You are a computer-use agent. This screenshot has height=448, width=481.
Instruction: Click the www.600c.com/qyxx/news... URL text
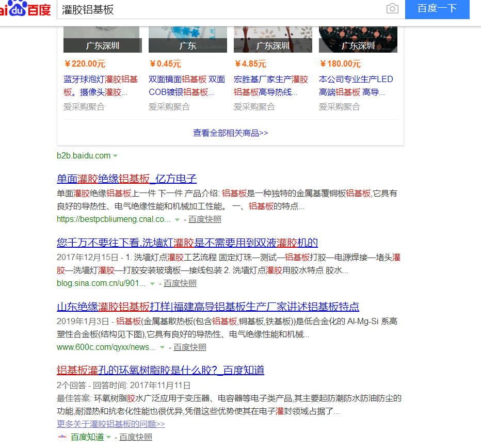(x=106, y=347)
